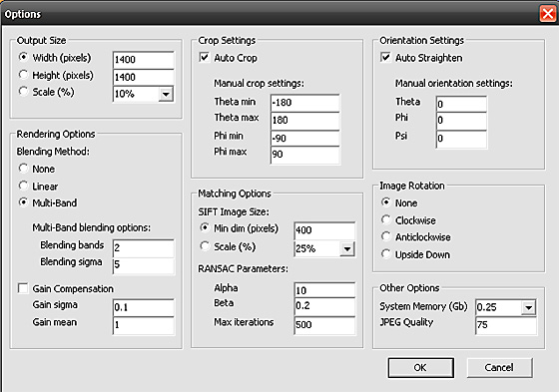Enable Gain Compensation checkbox

tap(23, 288)
